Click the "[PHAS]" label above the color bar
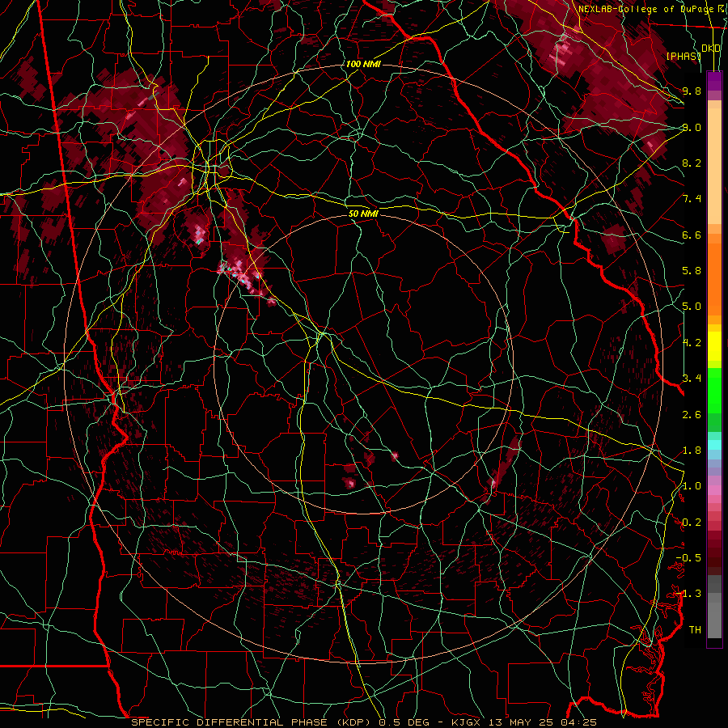The image size is (728, 728). tap(684, 56)
